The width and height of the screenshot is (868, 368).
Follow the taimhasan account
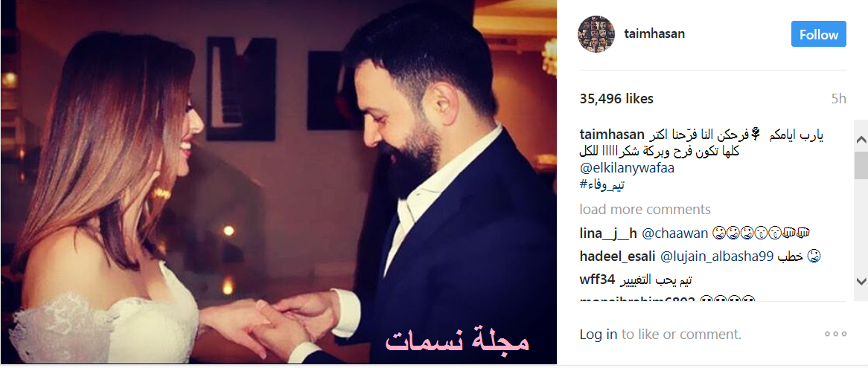coord(818,34)
